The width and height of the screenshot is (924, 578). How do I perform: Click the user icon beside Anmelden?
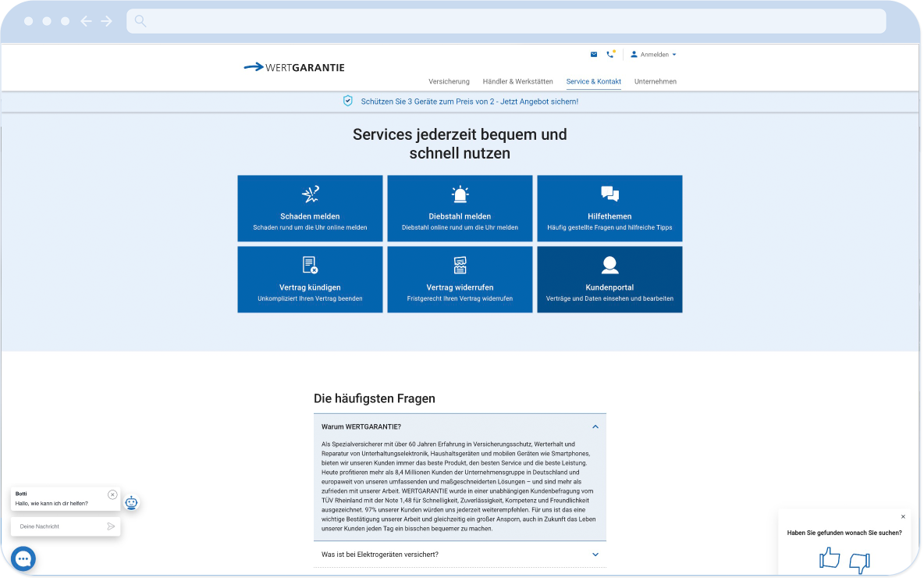pyautogui.click(x=634, y=54)
